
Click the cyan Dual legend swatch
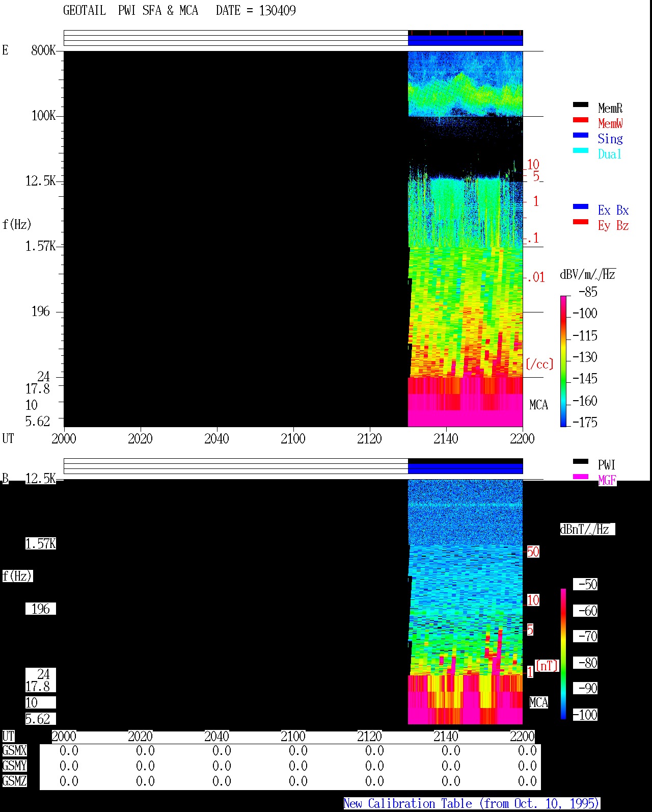(581, 150)
